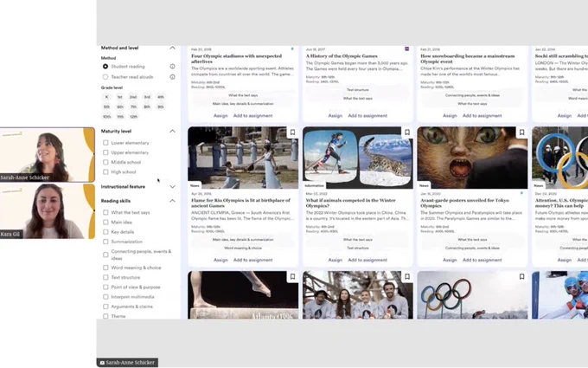Screen dimensions: 588x368
Task: Select Student reading method
Action: (105, 67)
